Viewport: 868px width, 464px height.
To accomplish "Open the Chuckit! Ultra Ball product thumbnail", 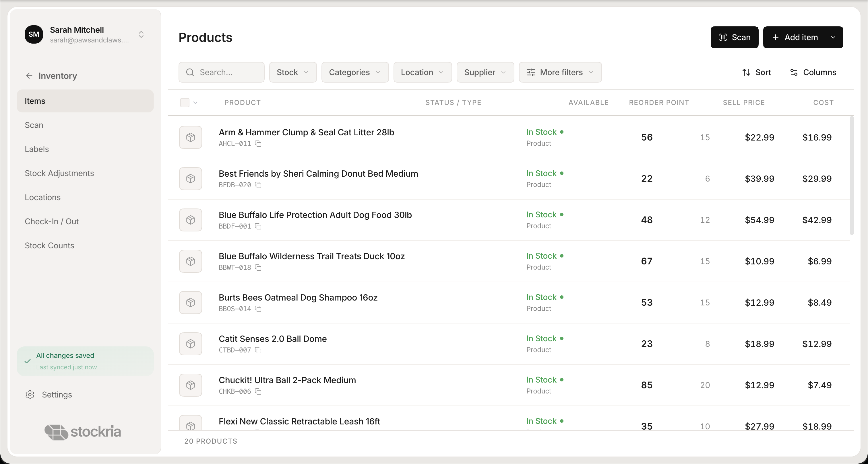I will tap(190, 385).
